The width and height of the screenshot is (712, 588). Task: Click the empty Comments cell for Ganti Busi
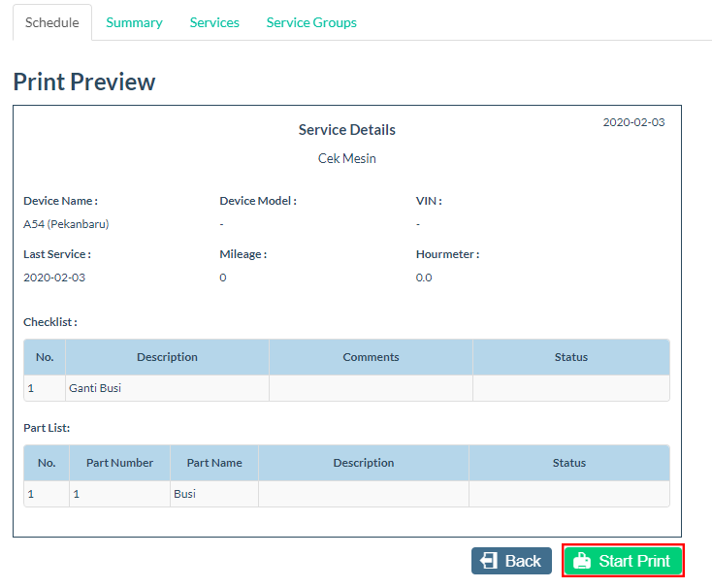[371, 388]
